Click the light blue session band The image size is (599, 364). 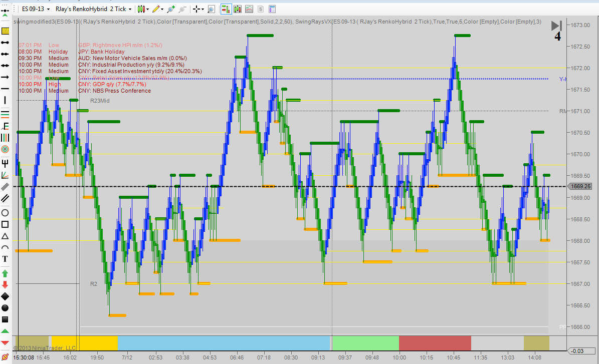(224, 343)
